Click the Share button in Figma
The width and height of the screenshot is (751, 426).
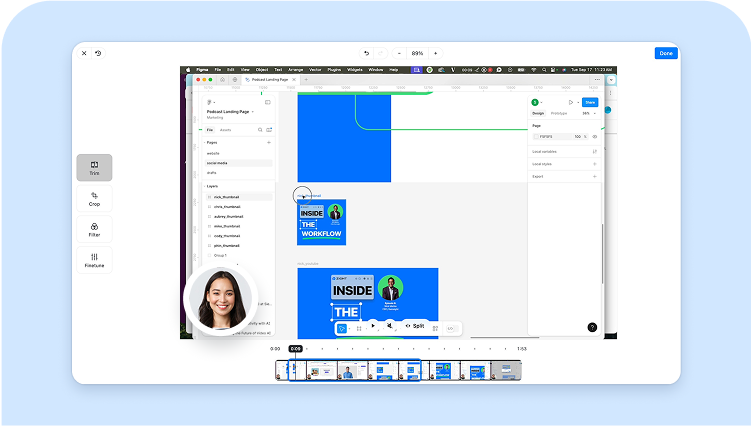click(590, 102)
